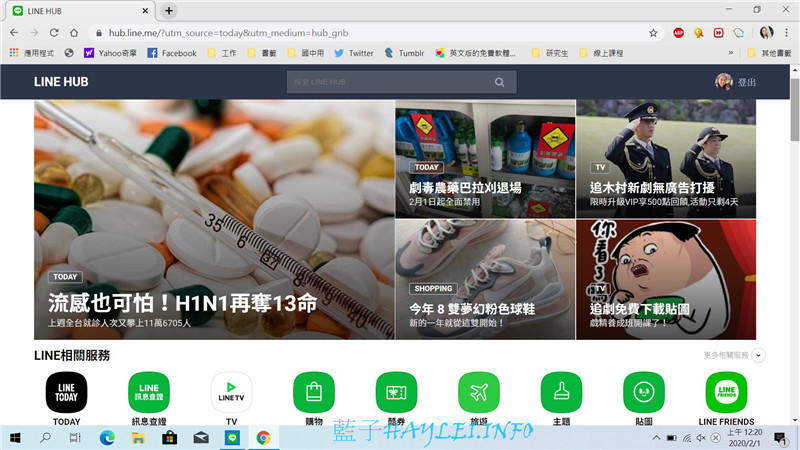The height and width of the screenshot is (450, 800).
Task: Select the LINE HUB browser tab
Action: 82,11
